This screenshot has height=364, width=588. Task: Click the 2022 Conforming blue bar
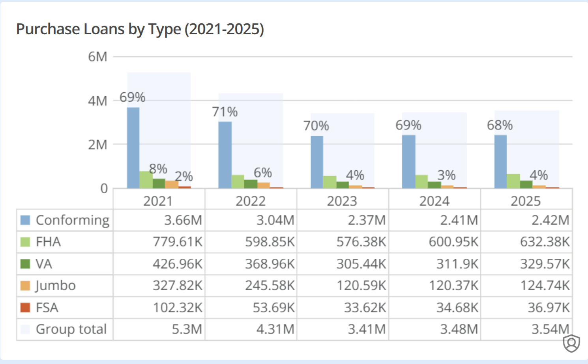click(225, 155)
